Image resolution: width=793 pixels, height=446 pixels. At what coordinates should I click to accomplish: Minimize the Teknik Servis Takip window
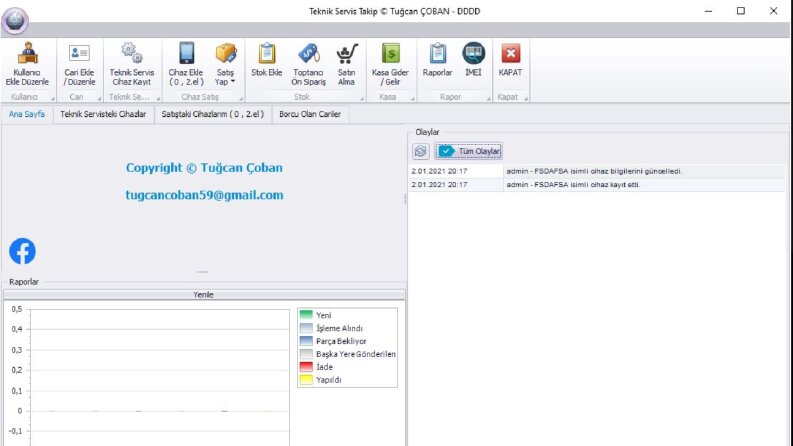pyautogui.click(x=709, y=11)
